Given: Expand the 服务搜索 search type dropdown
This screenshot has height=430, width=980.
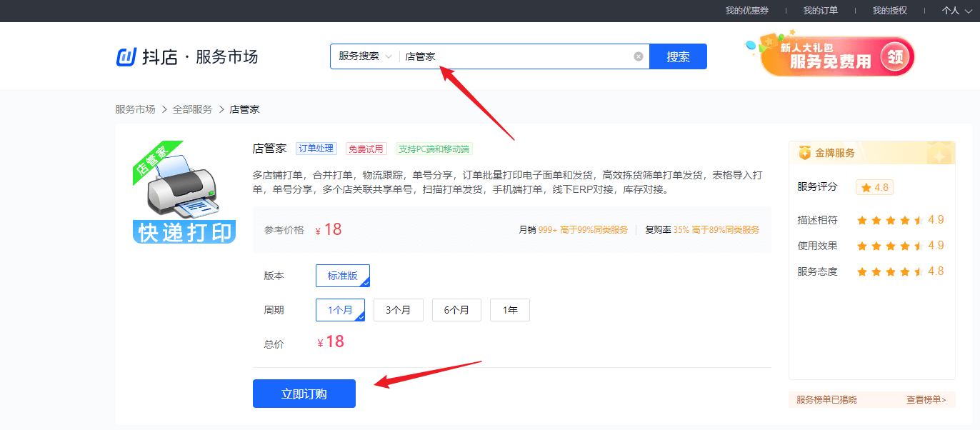Looking at the screenshot, I should click(365, 56).
